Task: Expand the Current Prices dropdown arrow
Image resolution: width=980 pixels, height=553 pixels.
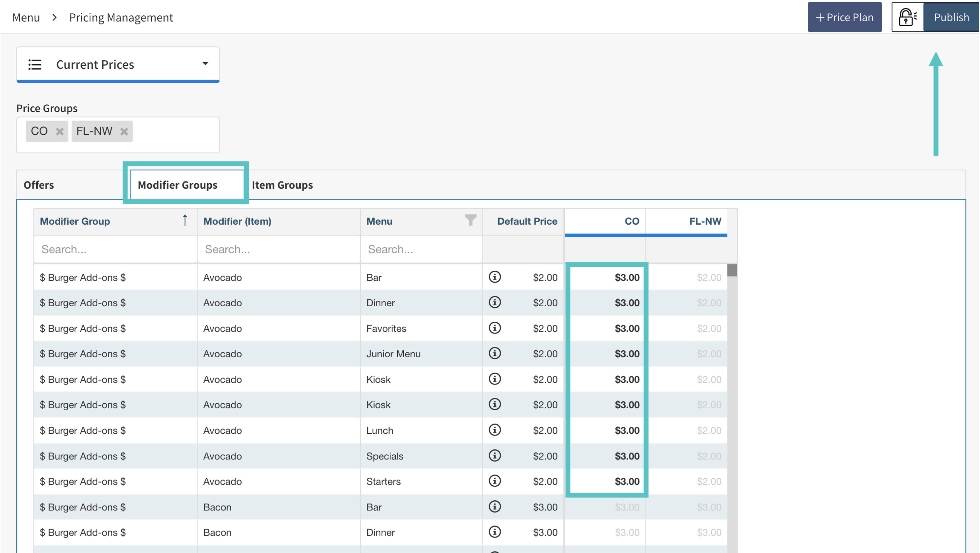Action: 205,63
